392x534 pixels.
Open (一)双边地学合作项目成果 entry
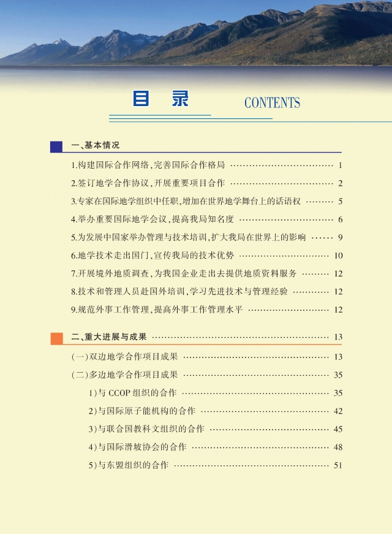point(125,357)
